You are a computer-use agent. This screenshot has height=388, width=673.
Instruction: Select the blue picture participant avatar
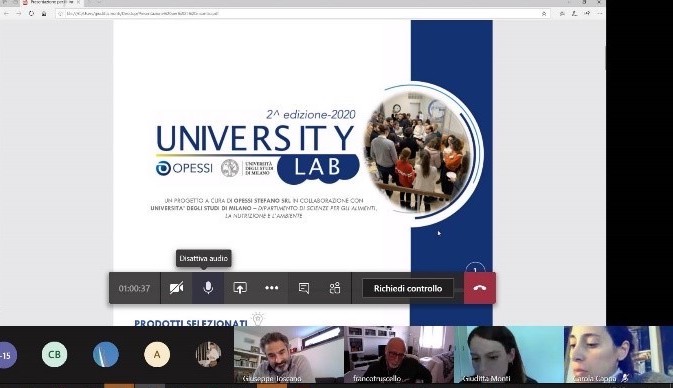point(106,355)
